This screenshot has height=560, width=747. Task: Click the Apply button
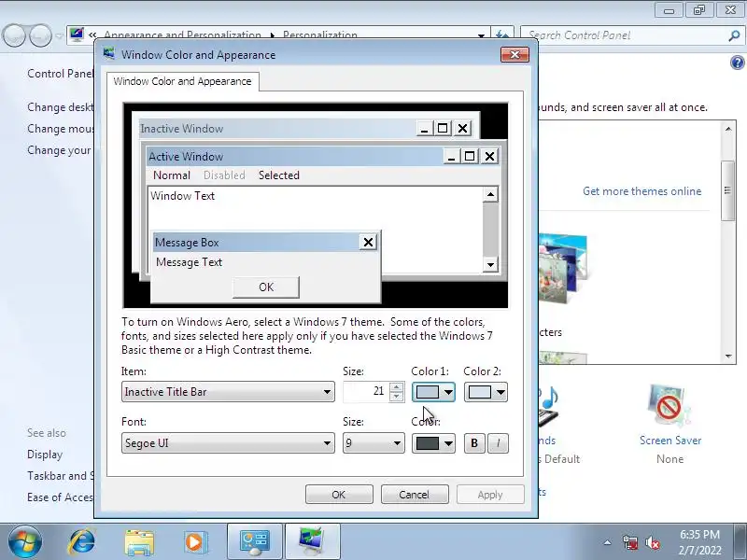click(490, 495)
